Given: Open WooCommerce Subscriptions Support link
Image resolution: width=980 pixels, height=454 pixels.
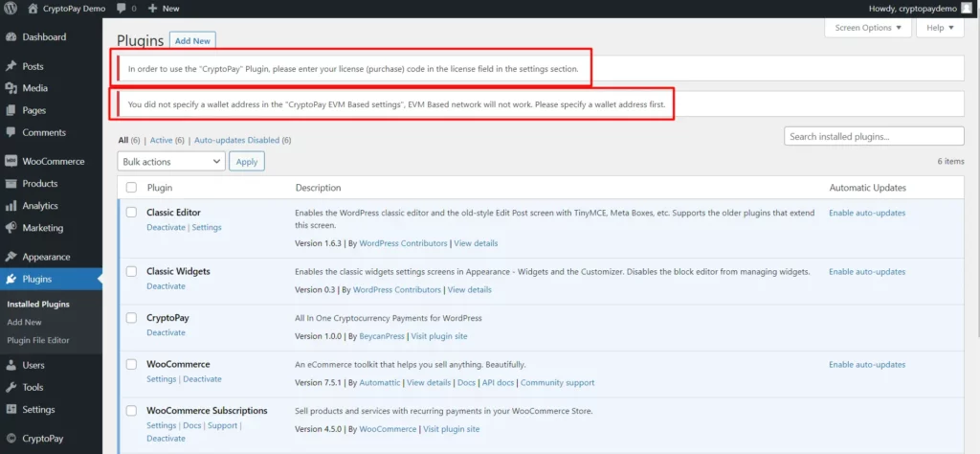Looking at the screenshot, I should 222,426.
